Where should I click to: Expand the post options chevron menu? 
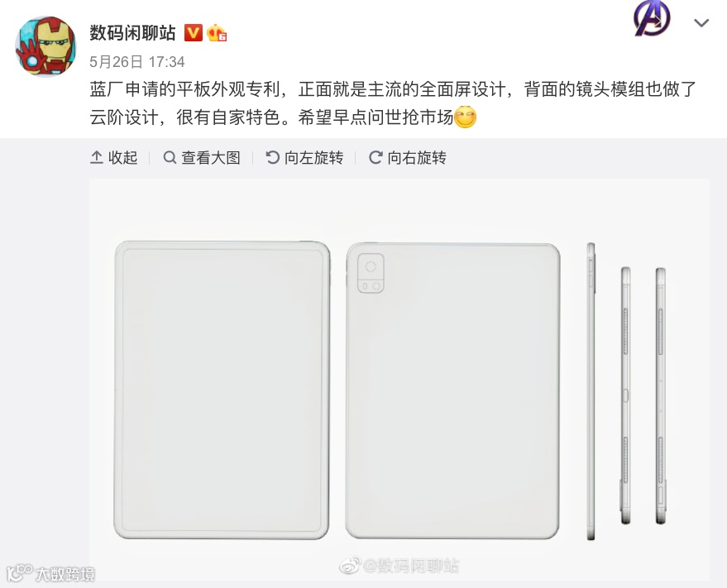[x=701, y=22]
